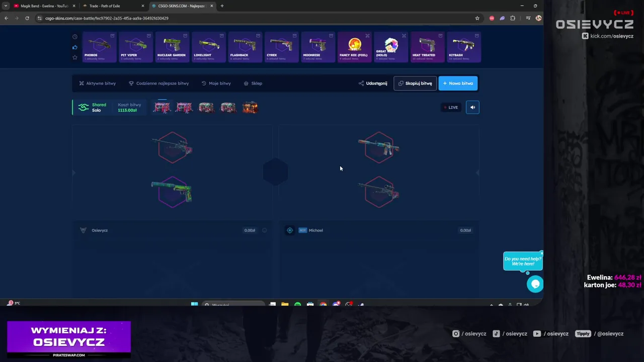The image size is (644, 362).
Task: Open the browser profile avatar
Action: click(x=538, y=18)
